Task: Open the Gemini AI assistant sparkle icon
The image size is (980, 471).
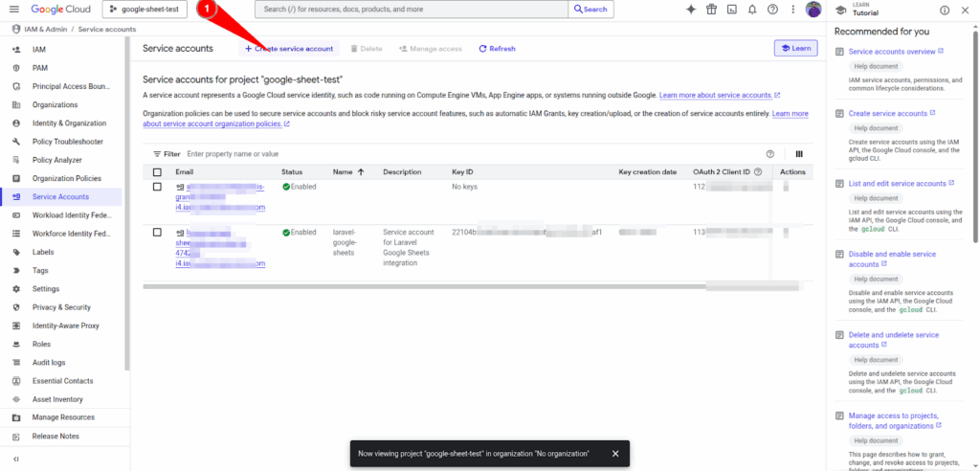Action: [x=691, y=10]
